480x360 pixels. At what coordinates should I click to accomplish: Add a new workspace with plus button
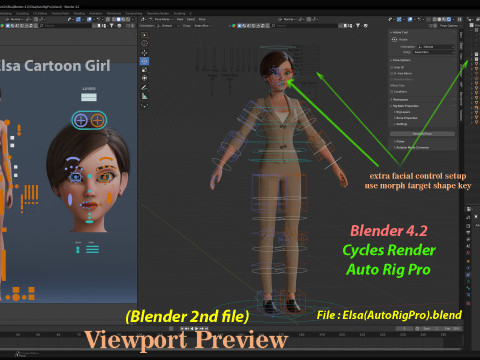coord(191,13)
